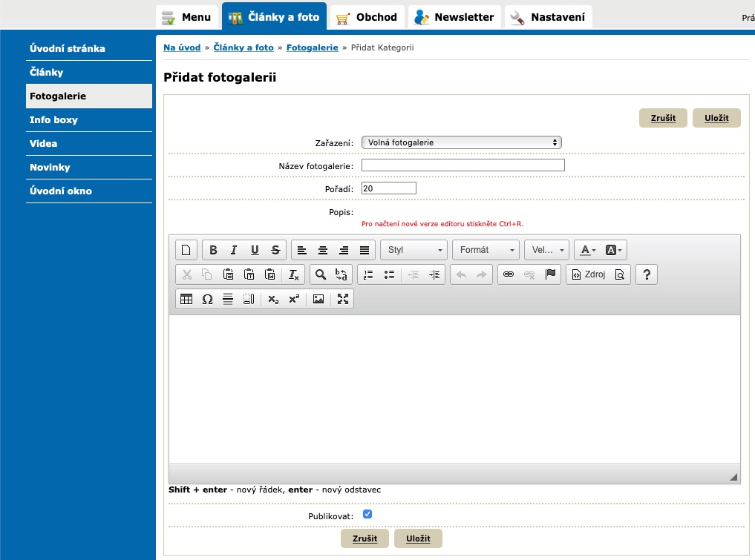The height and width of the screenshot is (560, 755).
Task: Open the Obchod tab
Action: (x=367, y=17)
